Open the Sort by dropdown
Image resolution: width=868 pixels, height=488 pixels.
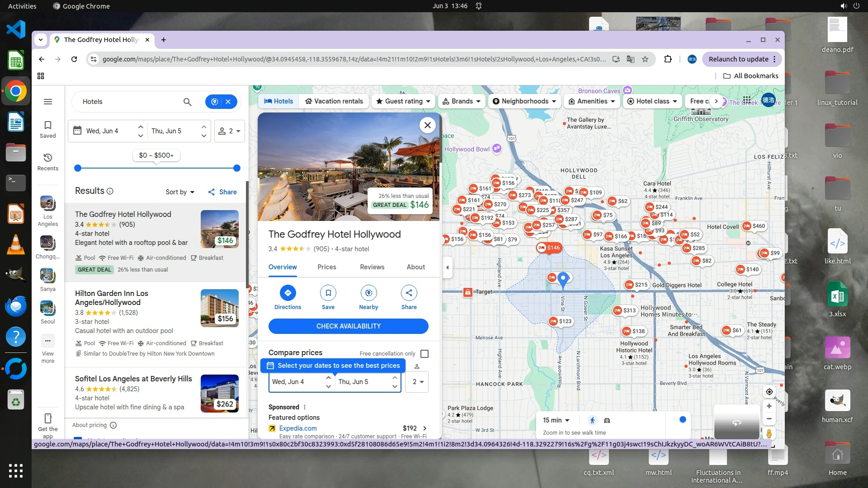point(179,192)
